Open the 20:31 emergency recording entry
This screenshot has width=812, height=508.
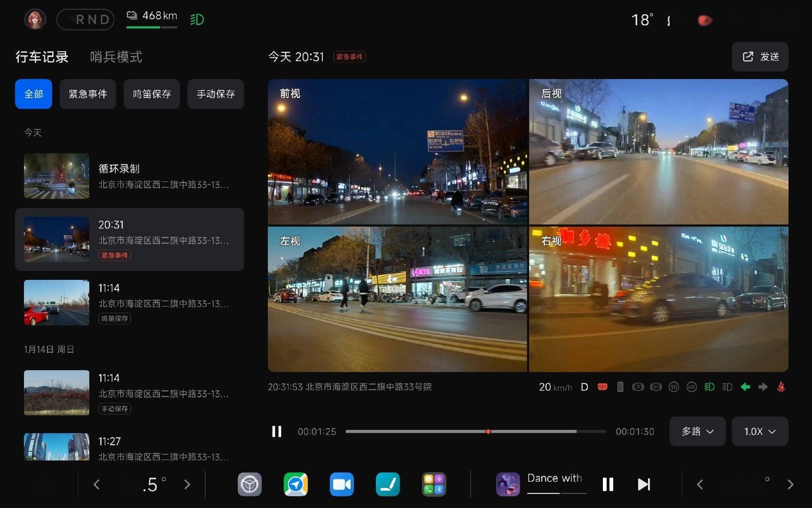pyautogui.click(x=129, y=239)
